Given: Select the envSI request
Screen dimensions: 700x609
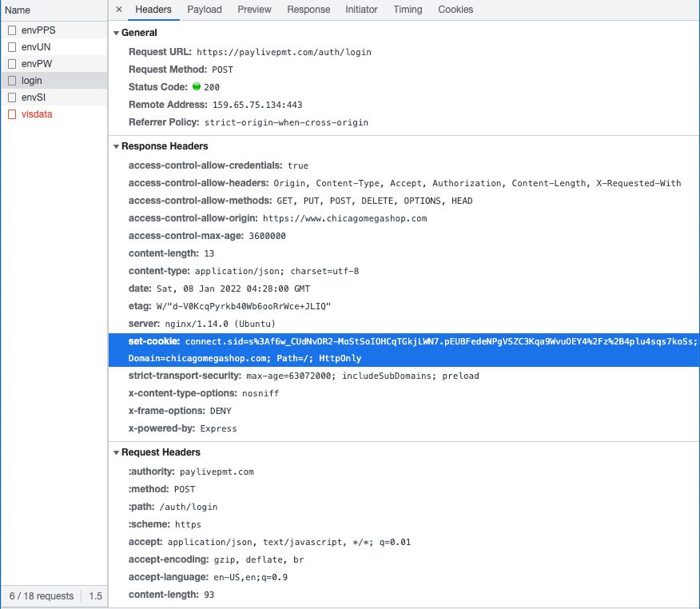Looking at the screenshot, I should point(54,97).
